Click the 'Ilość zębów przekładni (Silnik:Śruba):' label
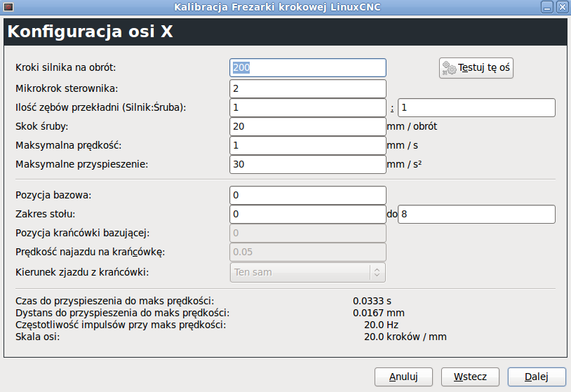The width and height of the screenshot is (571, 392). [101, 107]
